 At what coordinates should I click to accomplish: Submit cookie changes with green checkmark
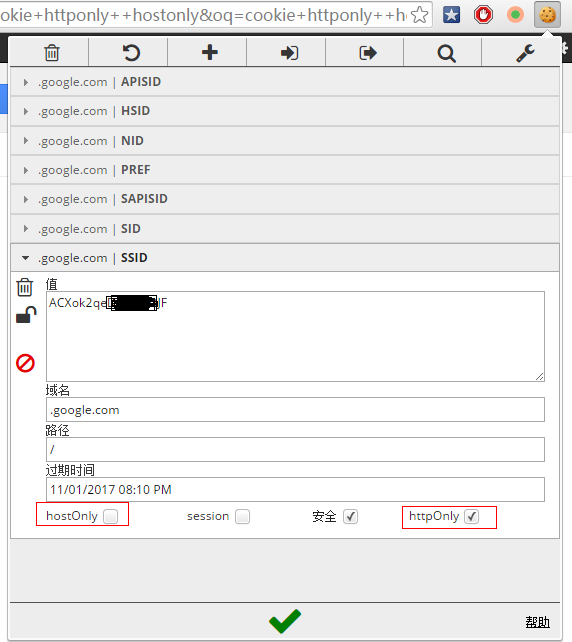tap(285, 621)
